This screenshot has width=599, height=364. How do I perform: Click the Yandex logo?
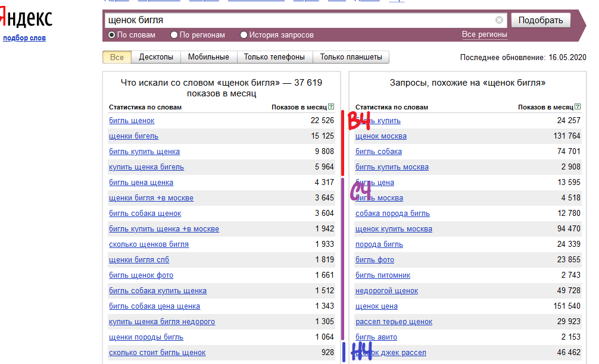click(x=26, y=18)
